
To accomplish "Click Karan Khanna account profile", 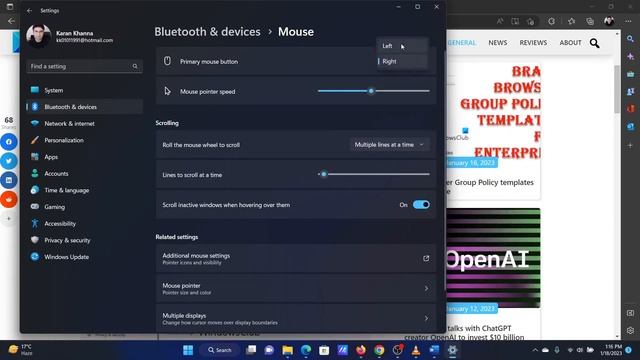I will (70, 36).
